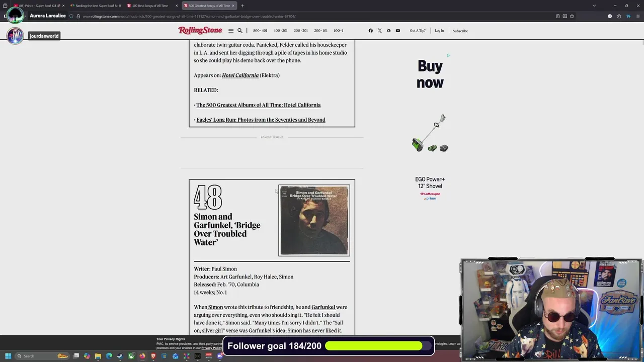Click the Google social icon in header
The image size is (644, 362).
(x=389, y=31)
